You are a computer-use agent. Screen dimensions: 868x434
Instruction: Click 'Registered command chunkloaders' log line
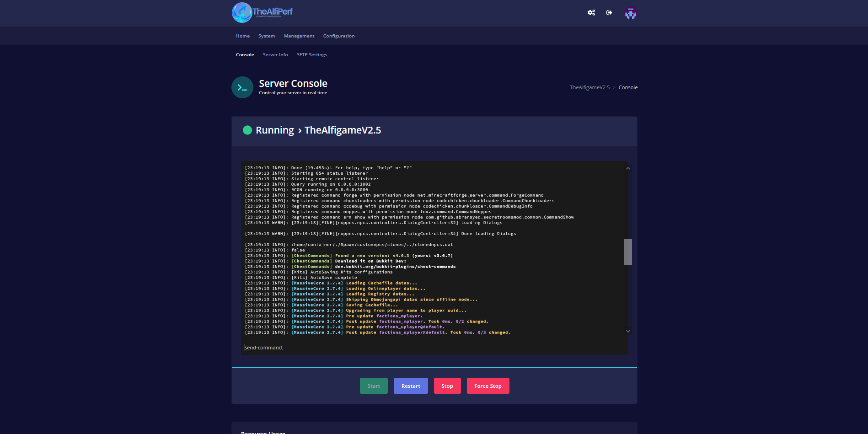coord(400,201)
